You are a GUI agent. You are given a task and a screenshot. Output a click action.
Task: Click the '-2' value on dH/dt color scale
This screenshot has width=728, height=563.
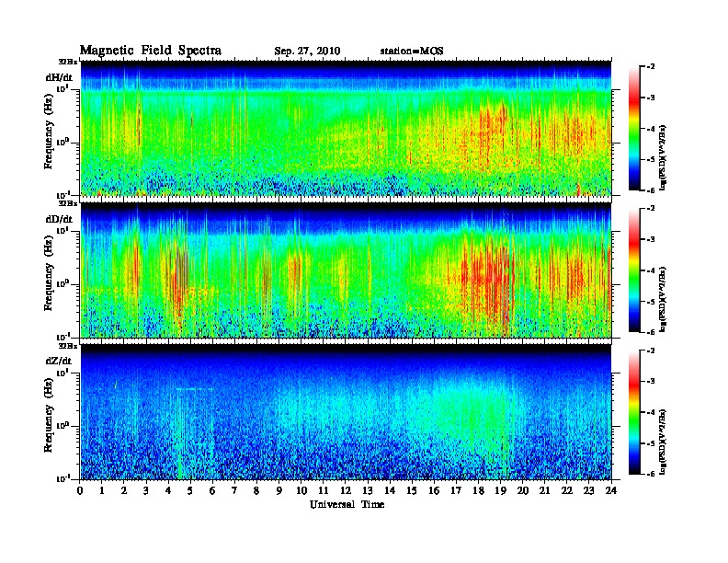650,67
